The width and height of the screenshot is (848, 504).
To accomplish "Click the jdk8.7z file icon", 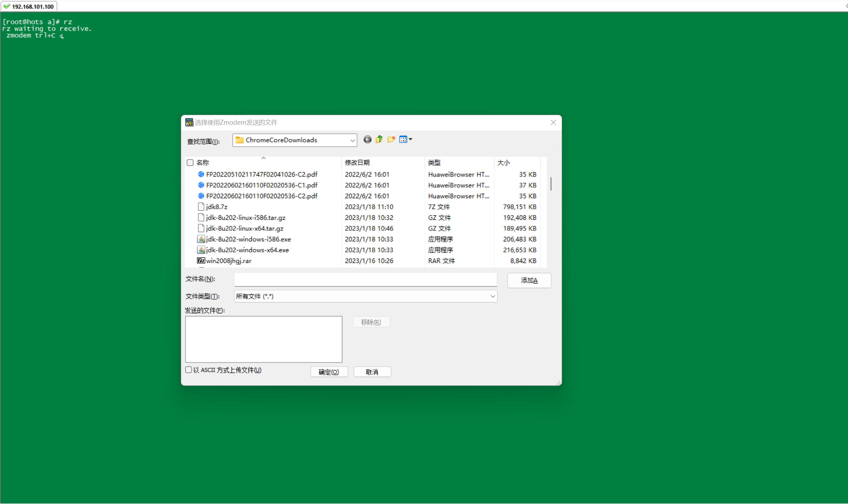I will (201, 207).
